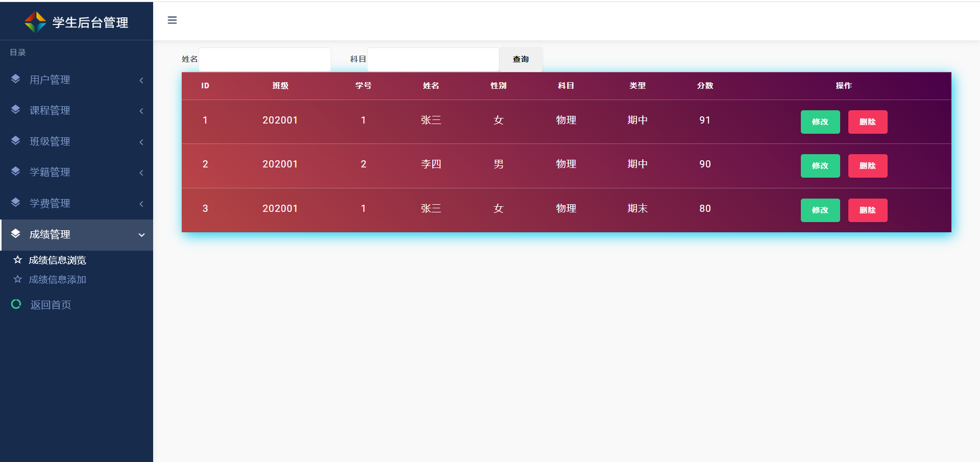Click the green circle icon beside 返回首页
Viewport: 980px width, 462px height.
pos(16,304)
